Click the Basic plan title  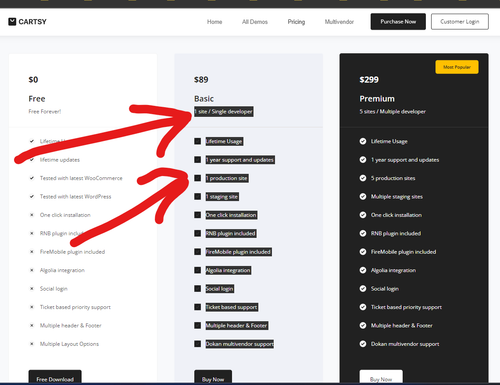click(204, 99)
